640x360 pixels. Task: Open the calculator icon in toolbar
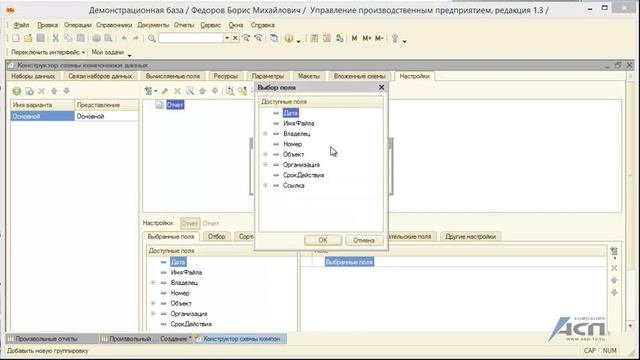pyautogui.click(x=314, y=38)
